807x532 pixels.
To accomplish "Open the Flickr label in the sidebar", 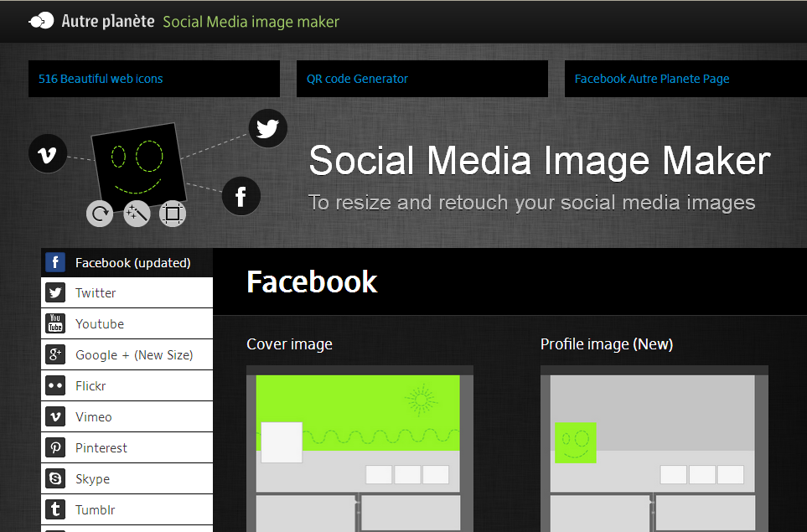I will point(91,386).
